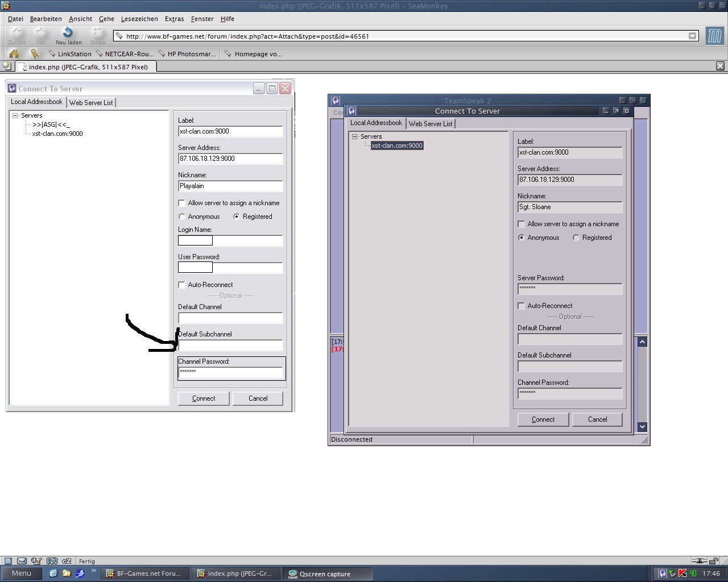Image resolution: width=728 pixels, height=582 pixels.
Task: Click the TeamSpeak log scrollbar up arrow
Action: pos(642,342)
